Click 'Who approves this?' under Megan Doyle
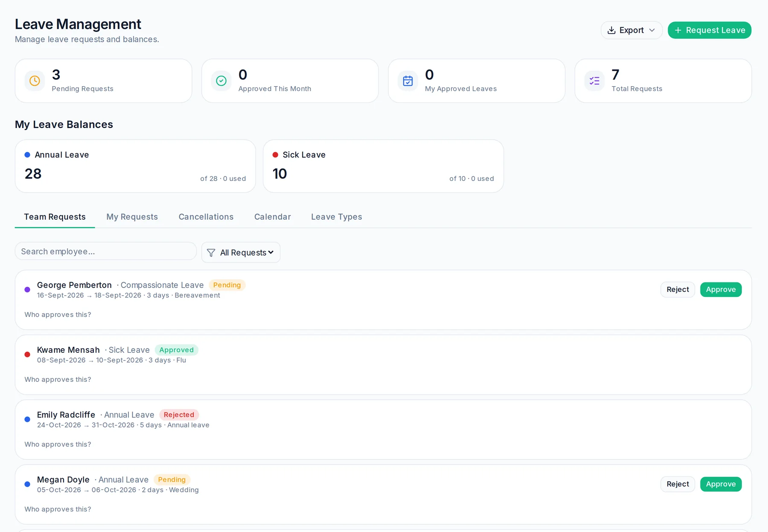 (58, 509)
